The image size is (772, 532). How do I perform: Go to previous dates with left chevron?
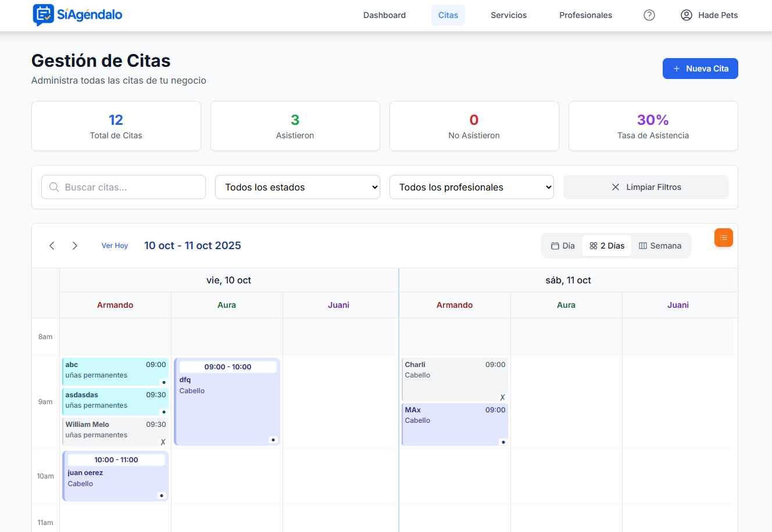[52, 246]
